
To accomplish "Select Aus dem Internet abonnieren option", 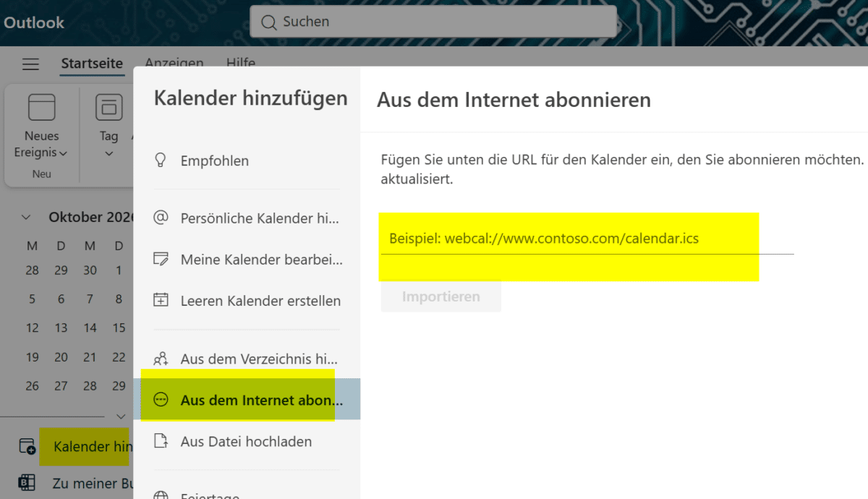I will (x=246, y=400).
